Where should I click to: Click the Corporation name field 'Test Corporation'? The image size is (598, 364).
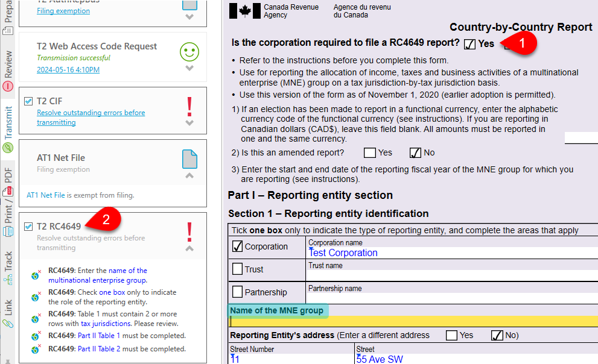(453, 253)
